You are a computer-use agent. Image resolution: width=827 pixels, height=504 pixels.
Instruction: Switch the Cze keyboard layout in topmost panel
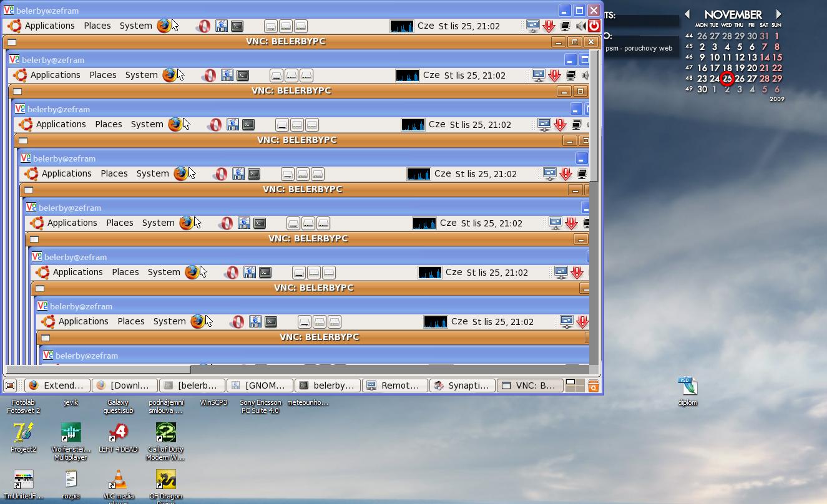(425, 26)
